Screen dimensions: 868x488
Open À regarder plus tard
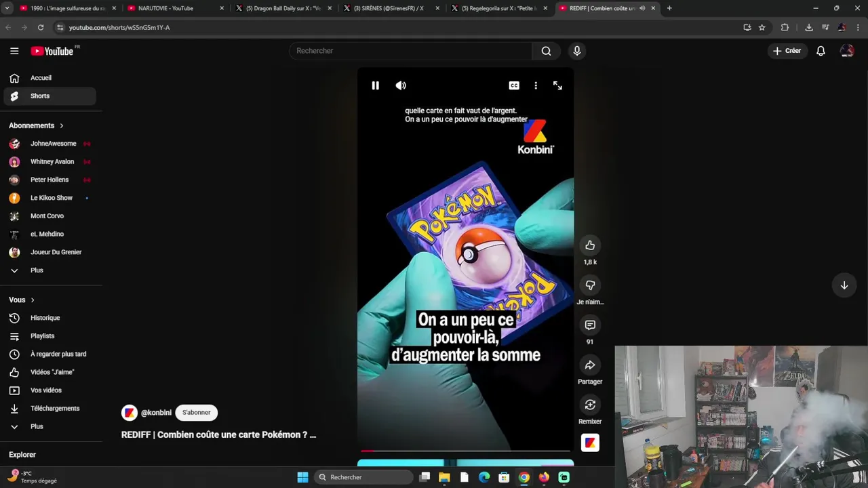click(x=50, y=354)
